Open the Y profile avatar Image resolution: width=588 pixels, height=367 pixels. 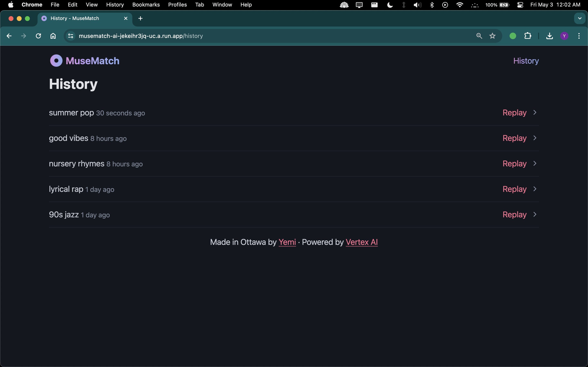click(x=564, y=36)
